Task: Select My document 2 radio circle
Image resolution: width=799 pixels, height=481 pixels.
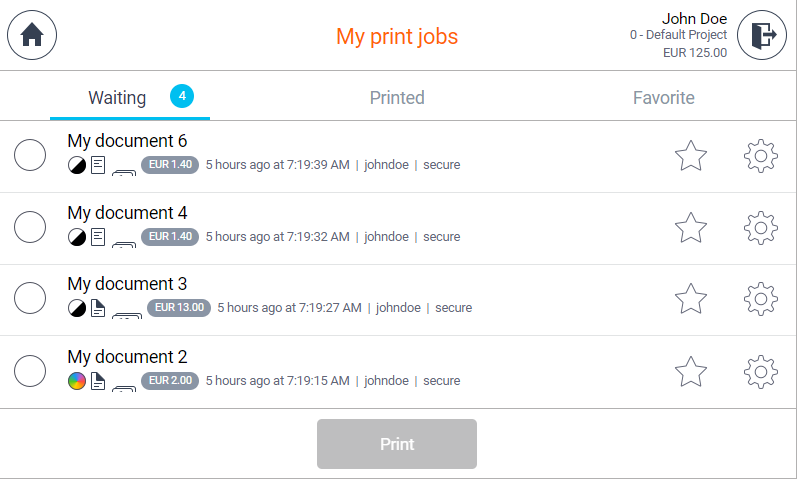Action: tap(30, 372)
